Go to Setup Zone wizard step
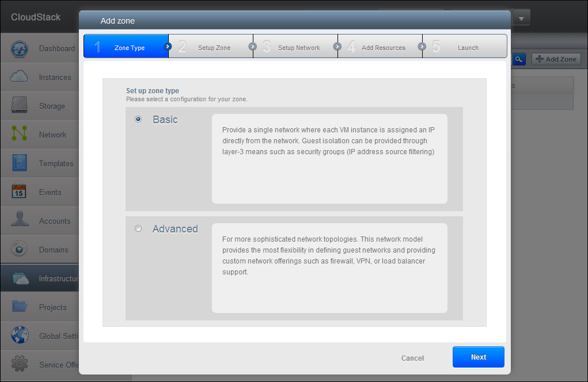 coord(214,48)
